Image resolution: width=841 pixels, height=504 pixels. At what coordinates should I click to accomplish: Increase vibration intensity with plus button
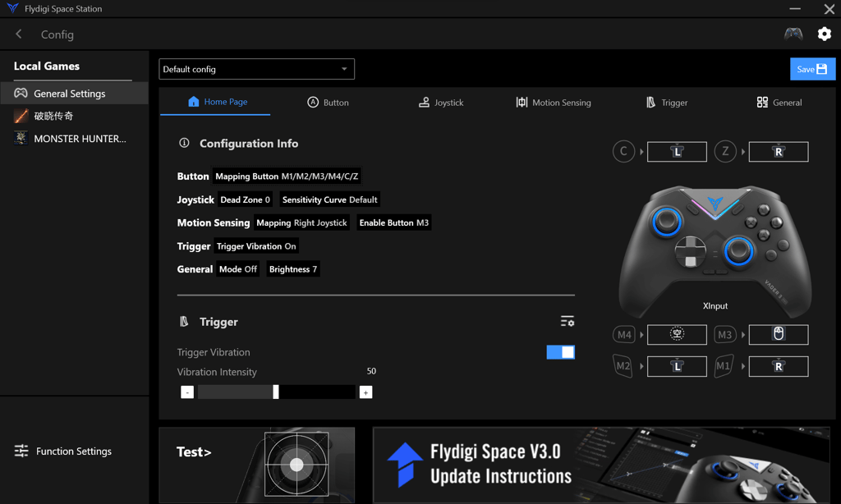pyautogui.click(x=365, y=392)
